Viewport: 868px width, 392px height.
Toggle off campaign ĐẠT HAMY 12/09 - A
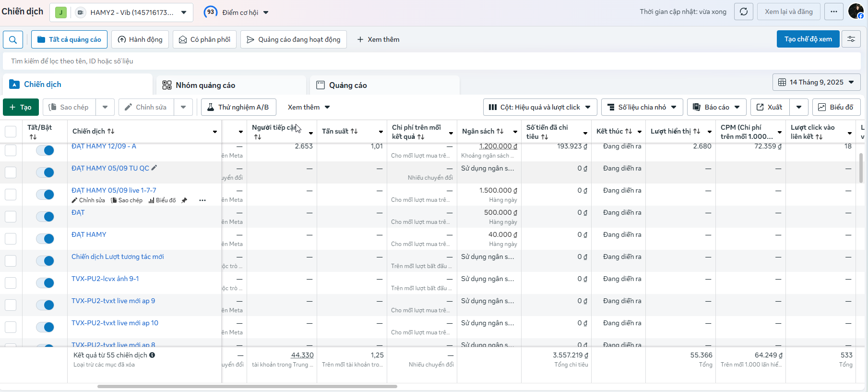tap(45, 150)
